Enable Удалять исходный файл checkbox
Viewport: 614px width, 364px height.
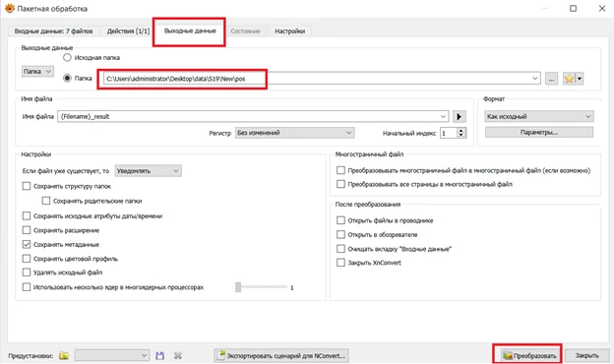[27, 273]
